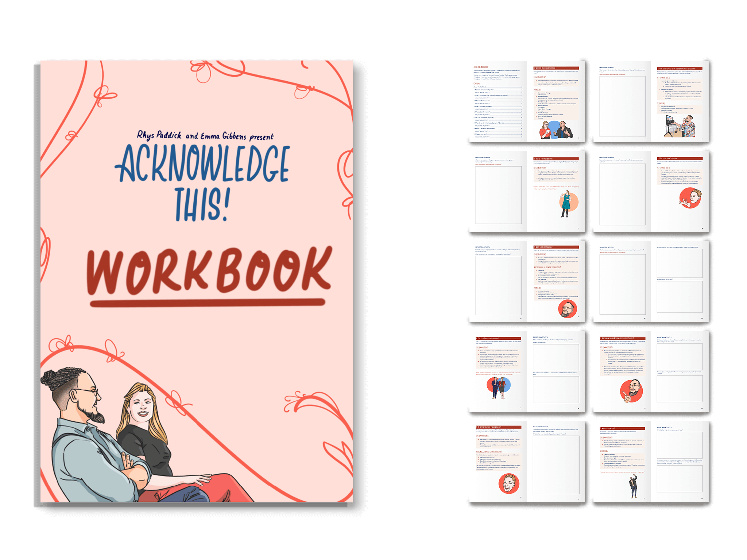
Task: Click the "Contents" heading on first spread
Action: click(x=477, y=83)
